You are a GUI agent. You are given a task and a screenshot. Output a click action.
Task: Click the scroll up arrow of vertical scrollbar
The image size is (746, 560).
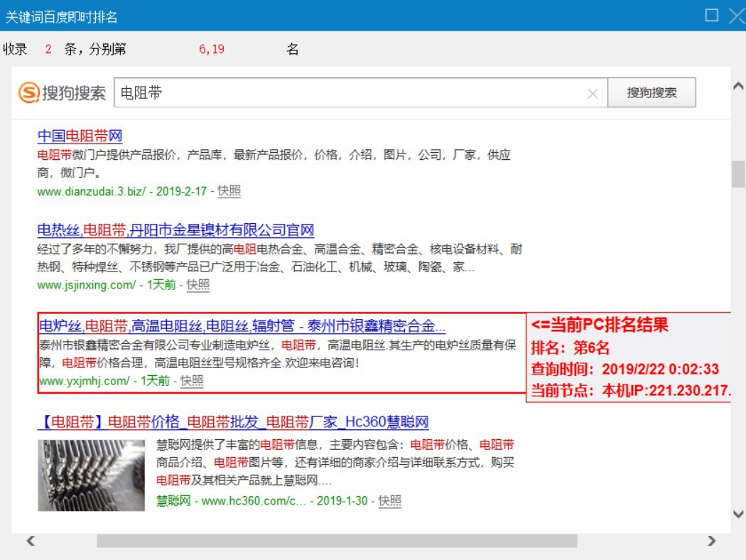738,86
